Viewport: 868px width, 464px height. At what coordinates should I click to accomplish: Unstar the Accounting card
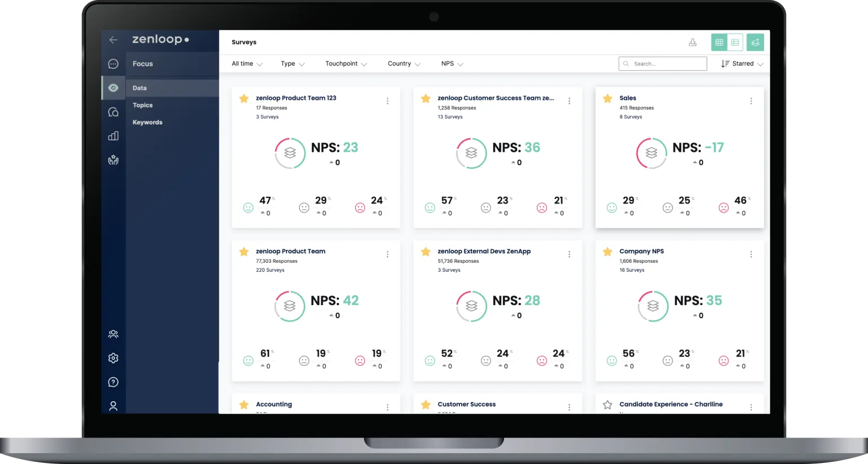click(244, 405)
